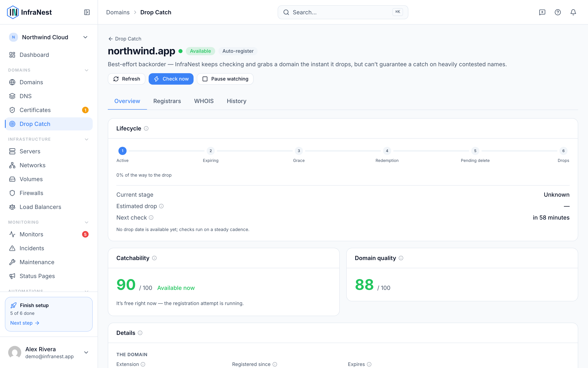Show the Registered since info icon

pyautogui.click(x=275, y=364)
